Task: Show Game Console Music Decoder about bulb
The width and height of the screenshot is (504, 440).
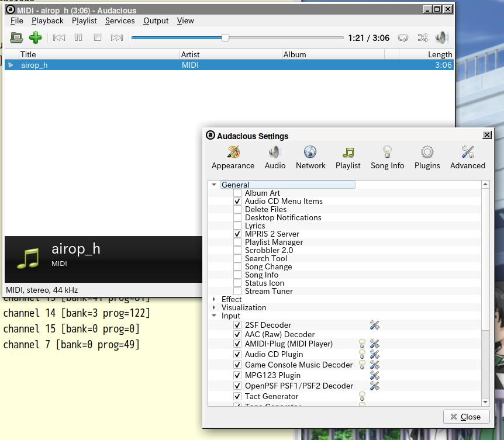Action: [363, 365]
